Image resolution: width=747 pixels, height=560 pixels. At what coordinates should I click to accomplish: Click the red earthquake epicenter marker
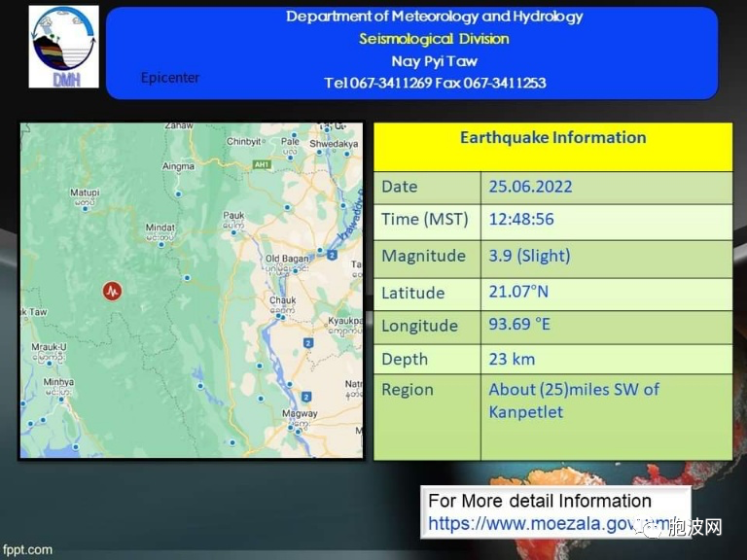[113, 291]
